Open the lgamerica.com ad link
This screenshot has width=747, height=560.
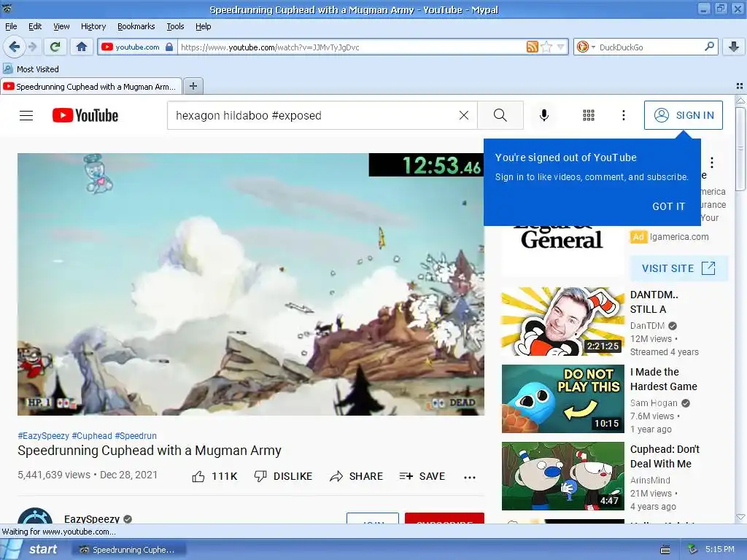(x=679, y=237)
